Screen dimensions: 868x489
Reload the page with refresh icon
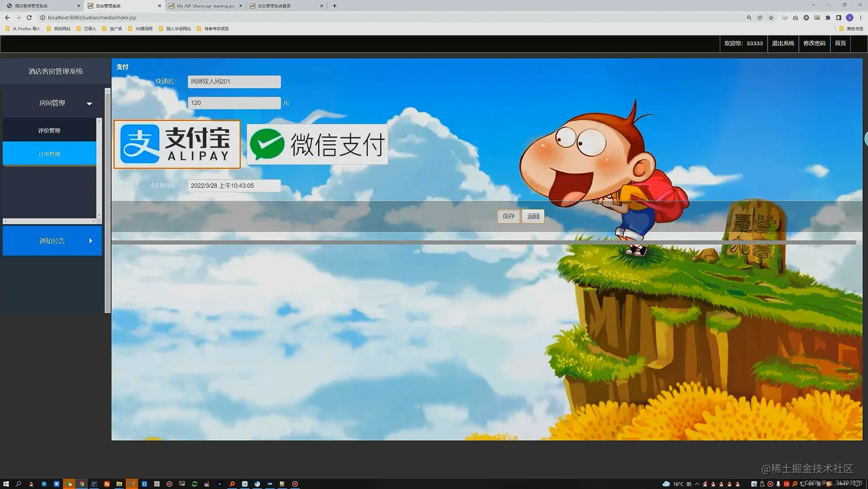[x=29, y=18]
